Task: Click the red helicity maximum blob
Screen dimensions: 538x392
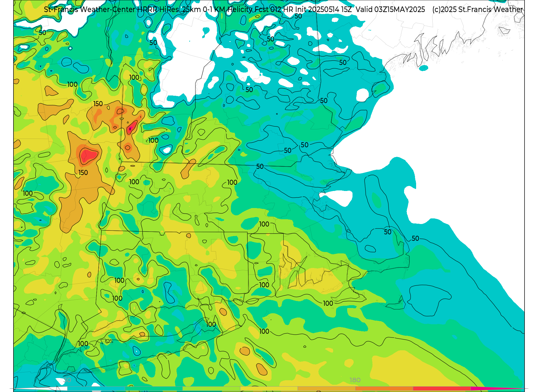Action: (x=89, y=155)
